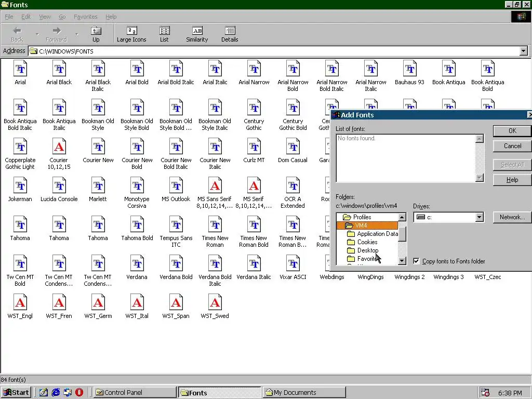Select the MS Sans Serif font icon
The width and height of the screenshot is (532, 399).
(x=215, y=185)
